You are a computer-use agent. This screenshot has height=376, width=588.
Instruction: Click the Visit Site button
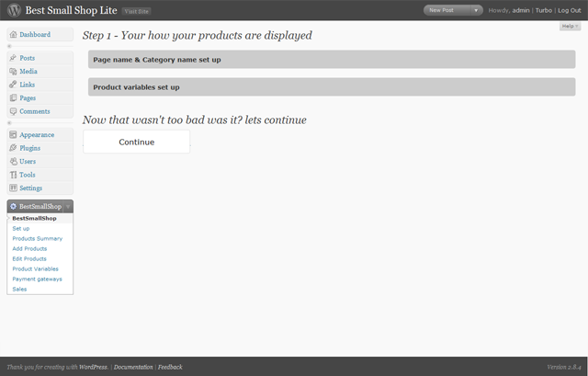137,11
